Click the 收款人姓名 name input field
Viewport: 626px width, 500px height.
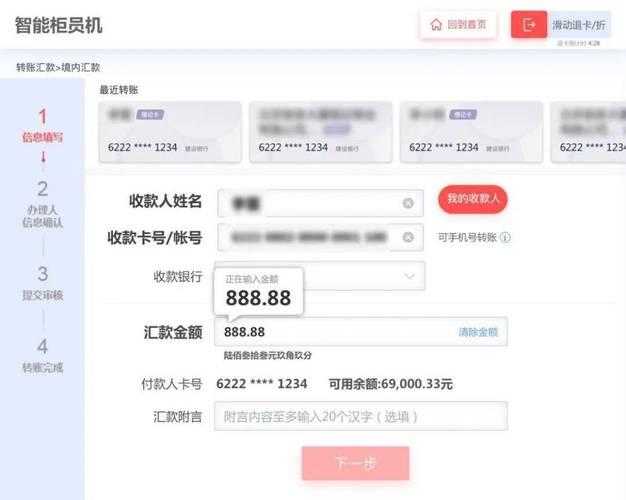pos(320,203)
